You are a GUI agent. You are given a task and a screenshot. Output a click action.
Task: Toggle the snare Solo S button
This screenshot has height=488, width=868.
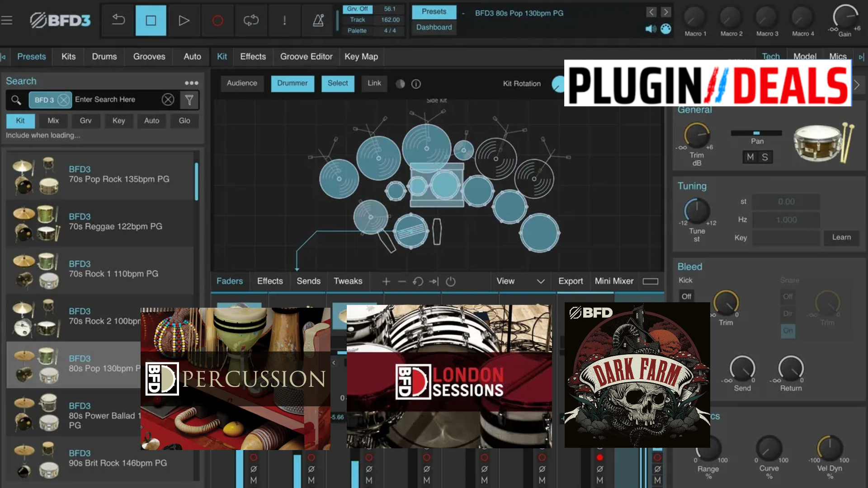(765, 157)
